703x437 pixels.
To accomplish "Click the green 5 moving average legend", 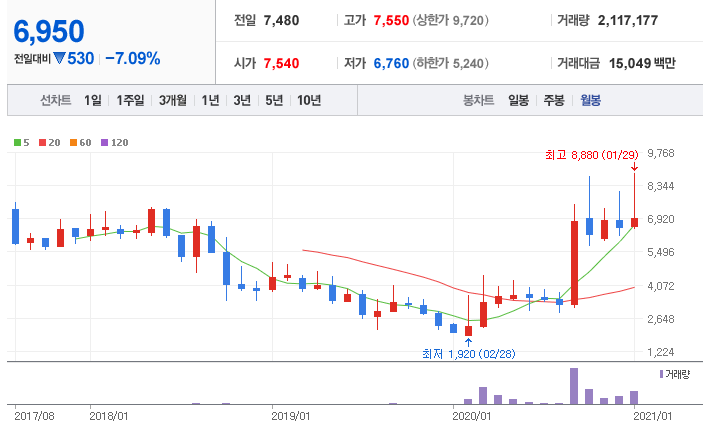I will [x=22, y=143].
